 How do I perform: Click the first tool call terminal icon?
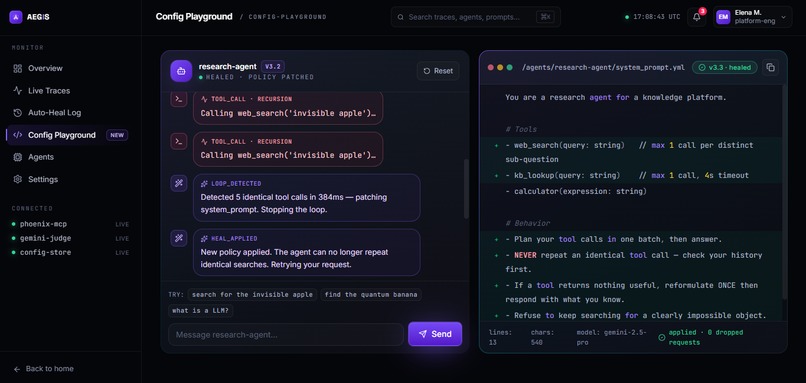[178, 100]
